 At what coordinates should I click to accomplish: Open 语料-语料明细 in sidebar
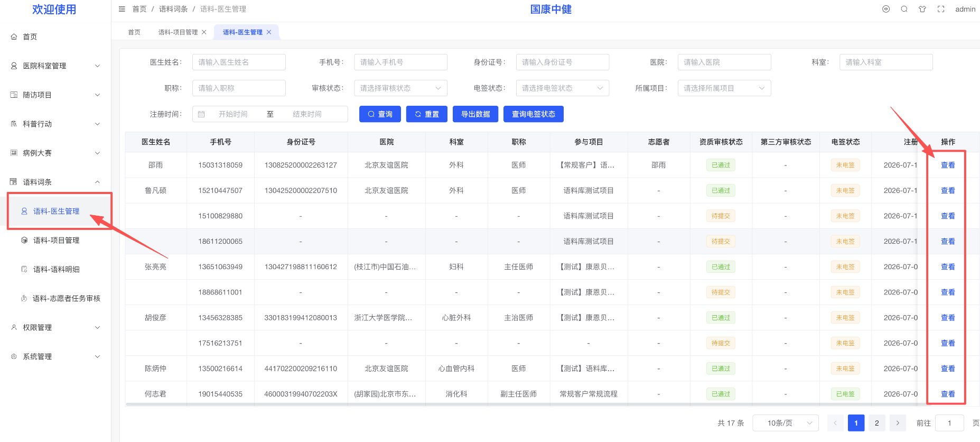point(56,269)
